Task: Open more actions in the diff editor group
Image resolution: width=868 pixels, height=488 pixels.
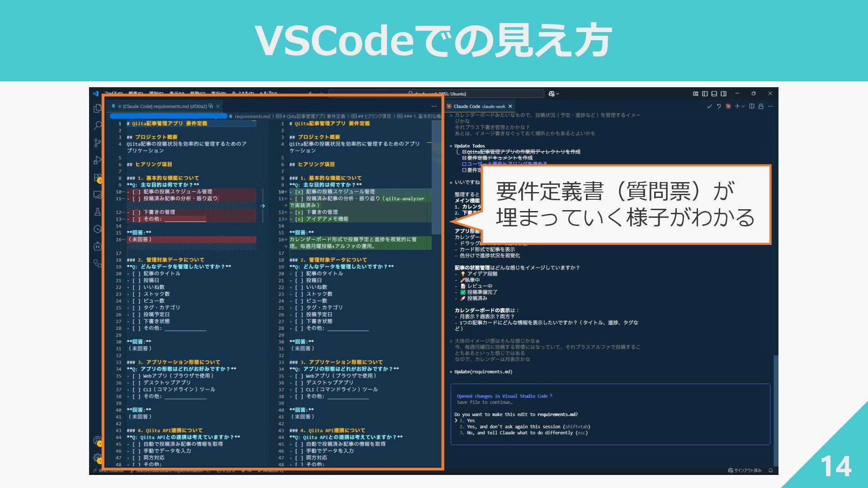Action: click(x=434, y=106)
